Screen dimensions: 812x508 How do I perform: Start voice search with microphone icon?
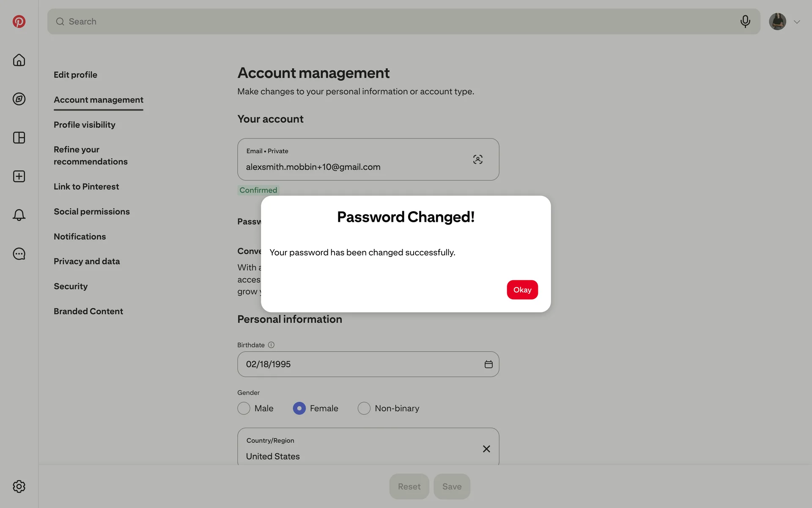[745, 21]
